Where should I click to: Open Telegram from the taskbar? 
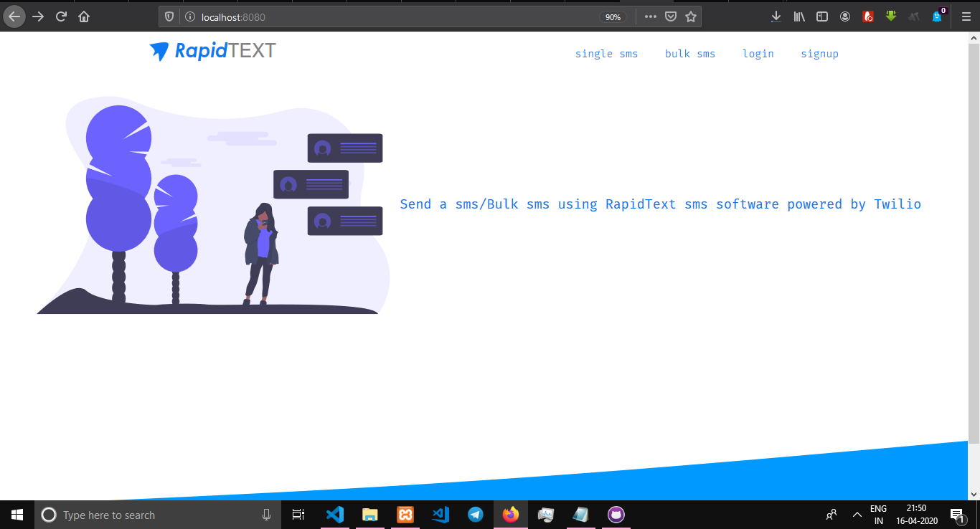(x=476, y=515)
